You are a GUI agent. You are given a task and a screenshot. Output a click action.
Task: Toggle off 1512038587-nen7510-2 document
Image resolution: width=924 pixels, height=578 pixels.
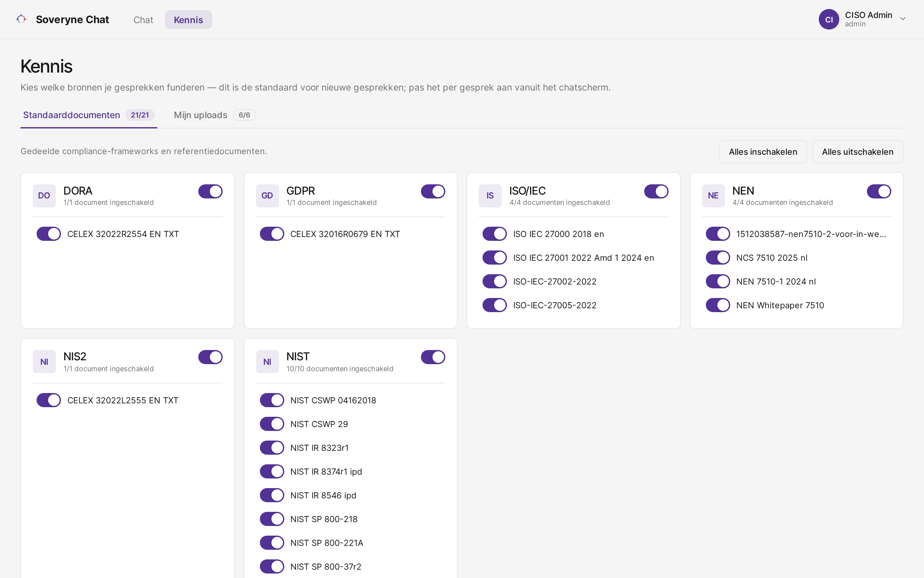tap(718, 234)
